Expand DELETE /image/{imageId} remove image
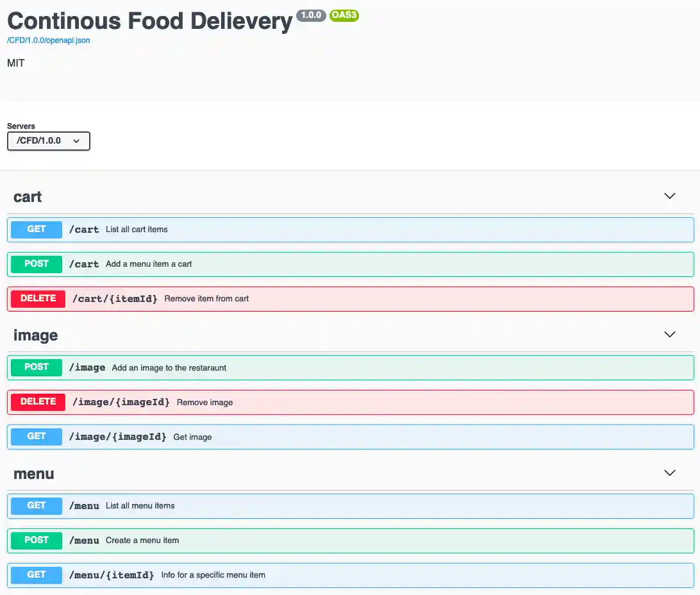Image resolution: width=700 pixels, height=595 pixels. coord(350,403)
